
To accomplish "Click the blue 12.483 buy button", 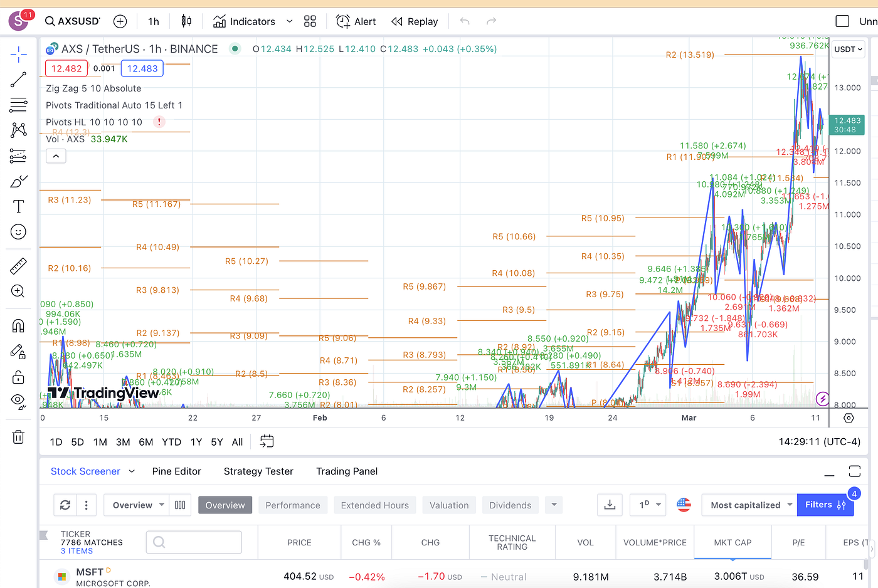I will [x=142, y=68].
